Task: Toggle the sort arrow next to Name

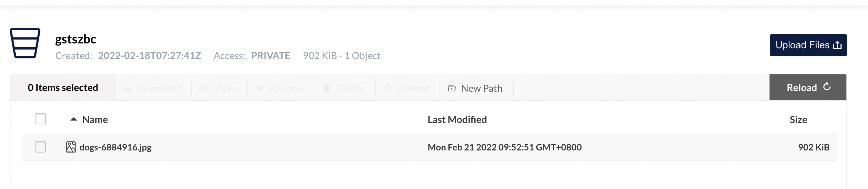Action: [73, 119]
